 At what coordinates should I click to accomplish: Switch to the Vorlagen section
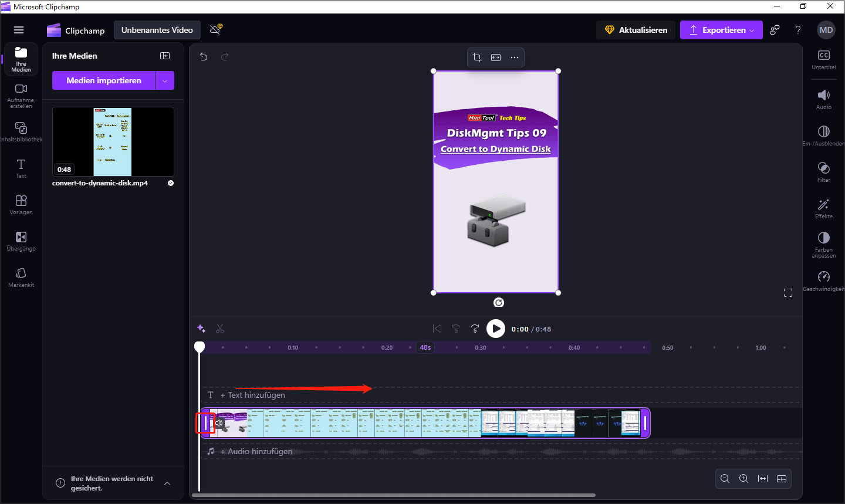click(x=21, y=204)
